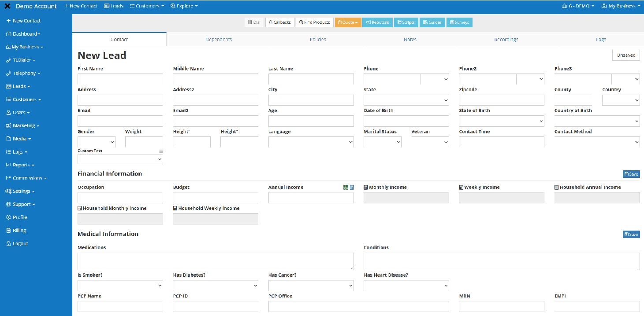Open Billing in the sidebar
Image resolution: width=644 pixels, height=316 pixels.
click(x=16, y=231)
